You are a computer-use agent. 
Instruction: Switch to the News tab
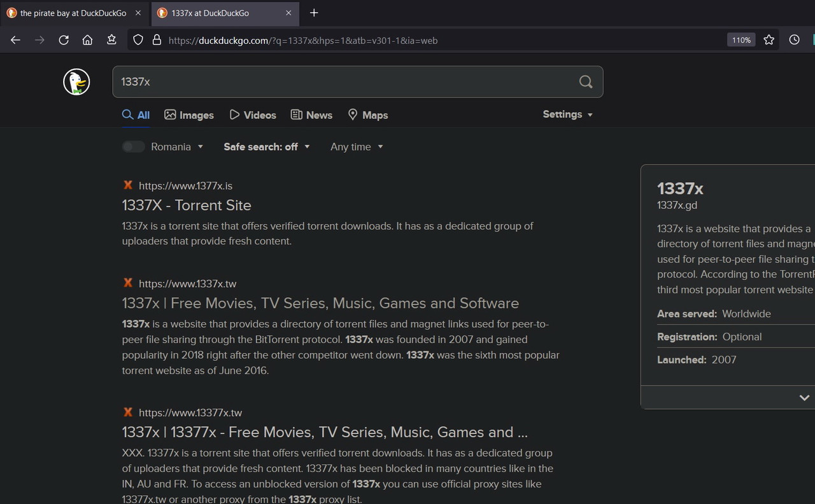[x=311, y=115]
